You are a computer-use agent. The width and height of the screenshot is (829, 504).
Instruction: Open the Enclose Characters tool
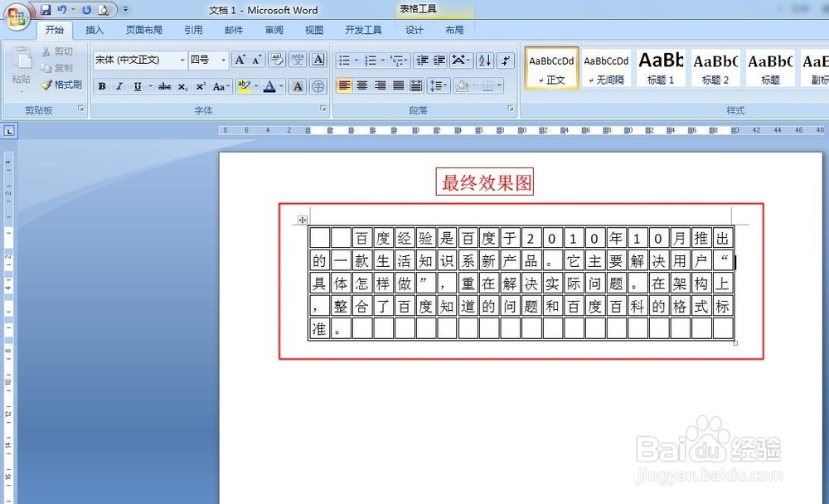click(x=318, y=86)
